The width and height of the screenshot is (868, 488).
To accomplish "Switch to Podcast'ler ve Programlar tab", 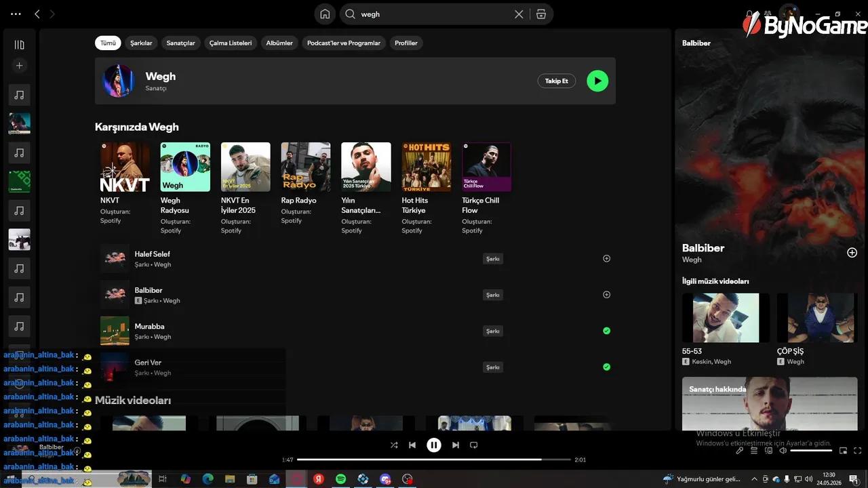I will coord(344,43).
